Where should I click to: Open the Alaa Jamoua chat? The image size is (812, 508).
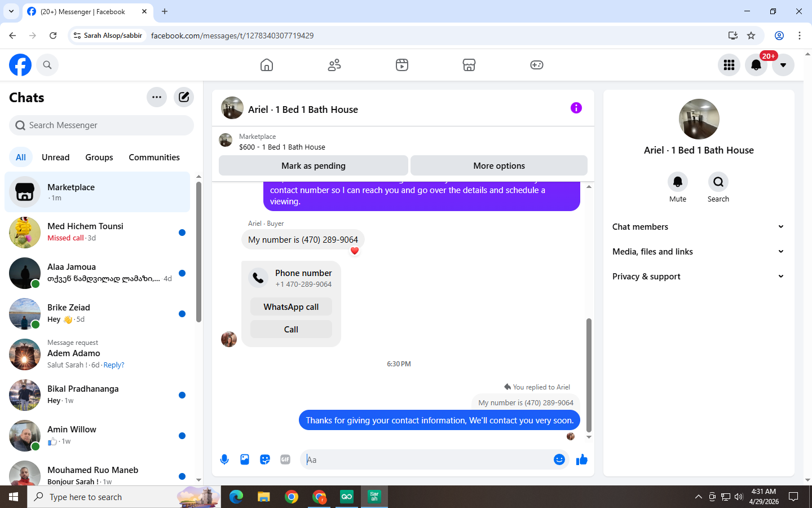pyautogui.click(x=97, y=273)
